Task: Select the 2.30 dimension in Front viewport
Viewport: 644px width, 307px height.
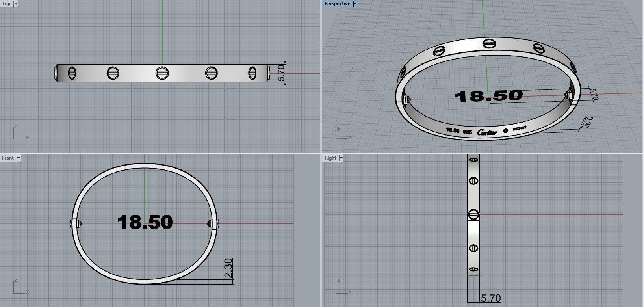Action: click(228, 268)
